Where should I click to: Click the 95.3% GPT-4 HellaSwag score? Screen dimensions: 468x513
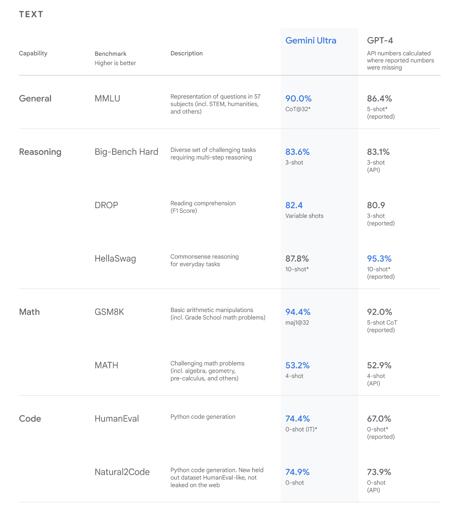tap(379, 259)
